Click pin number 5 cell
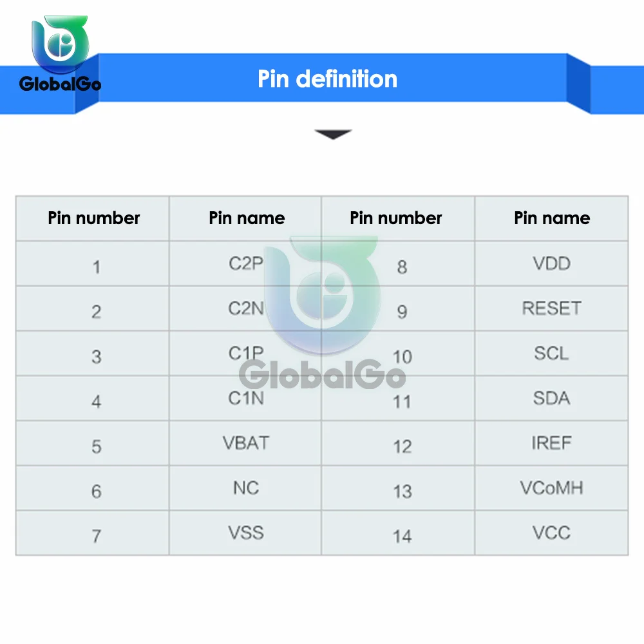The image size is (644, 644). coord(96,446)
